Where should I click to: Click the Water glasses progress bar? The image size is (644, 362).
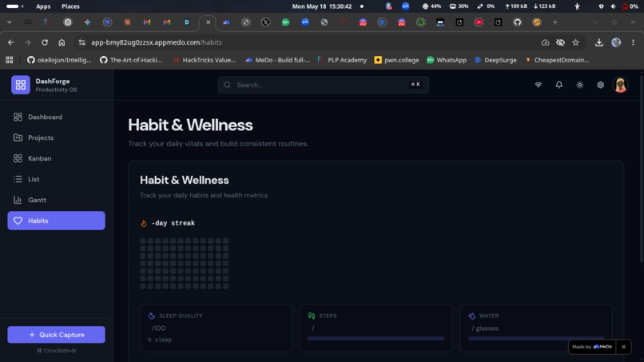(x=536, y=339)
